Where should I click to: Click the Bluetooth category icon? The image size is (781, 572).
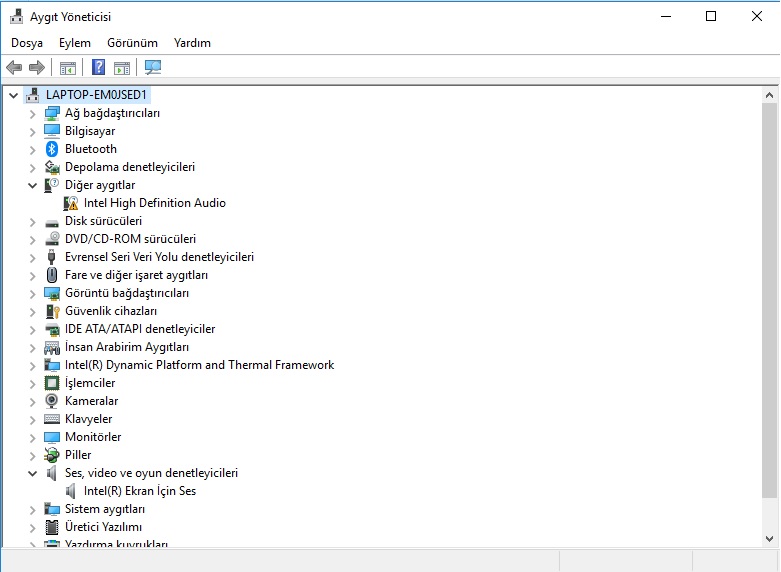tap(52, 149)
